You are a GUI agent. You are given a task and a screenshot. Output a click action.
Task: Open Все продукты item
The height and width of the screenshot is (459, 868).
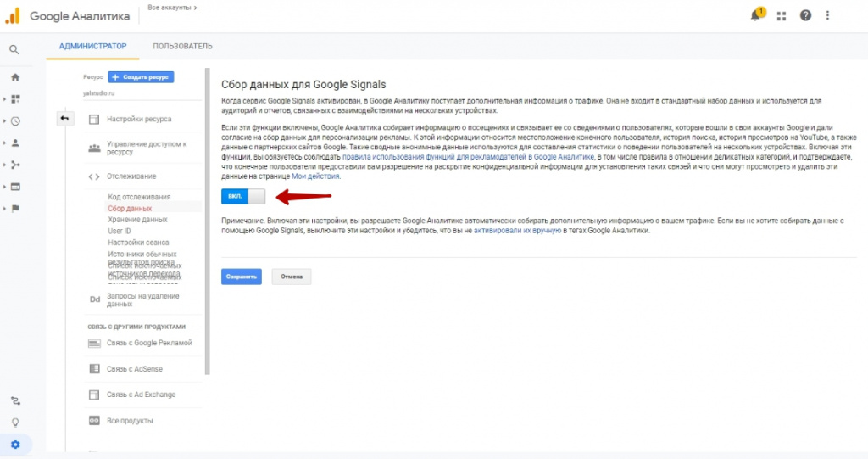pos(130,421)
